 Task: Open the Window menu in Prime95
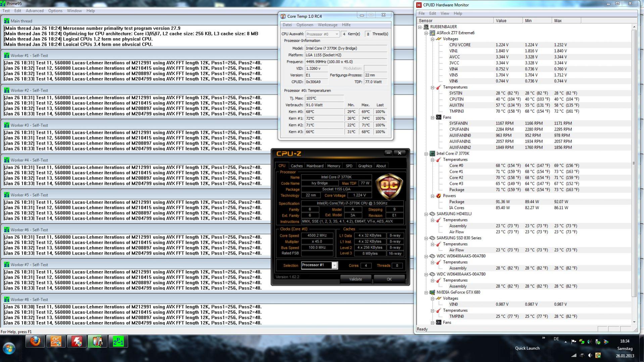pyautogui.click(x=74, y=11)
